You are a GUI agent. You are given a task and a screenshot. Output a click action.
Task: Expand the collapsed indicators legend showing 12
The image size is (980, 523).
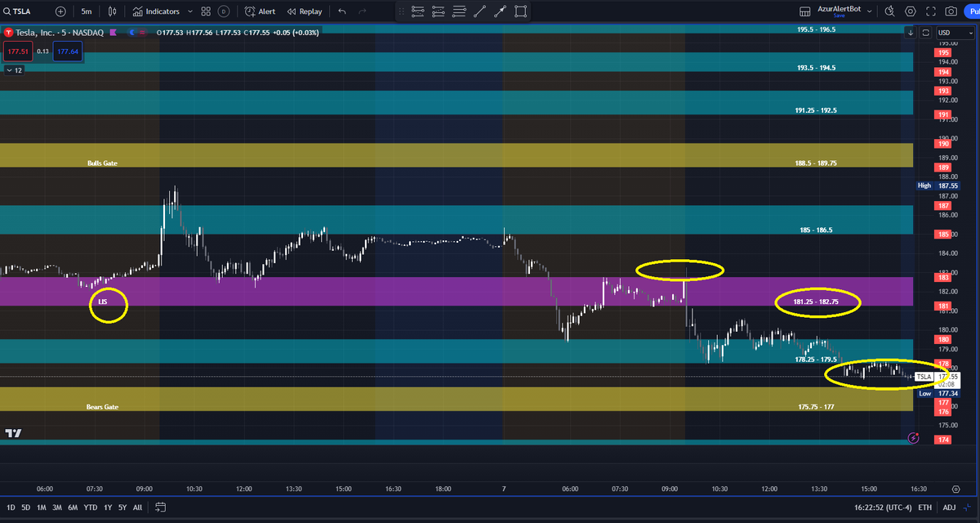pos(15,70)
